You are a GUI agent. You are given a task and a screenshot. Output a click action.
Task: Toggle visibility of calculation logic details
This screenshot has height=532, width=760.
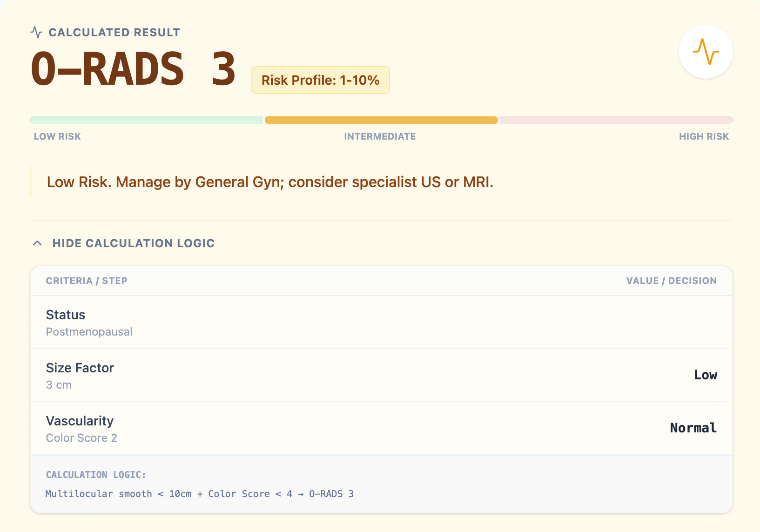click(x=133, y=243)
